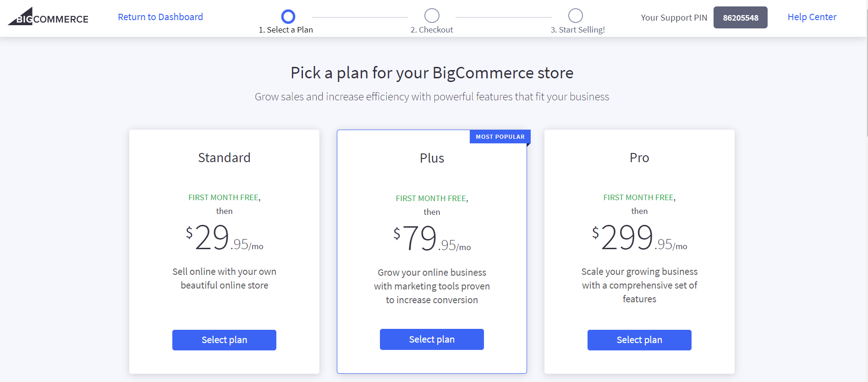The height and width of the screenshot is (382, 868).
Task: Click the $79.95/mo price
Action: (x=432, y=239)
